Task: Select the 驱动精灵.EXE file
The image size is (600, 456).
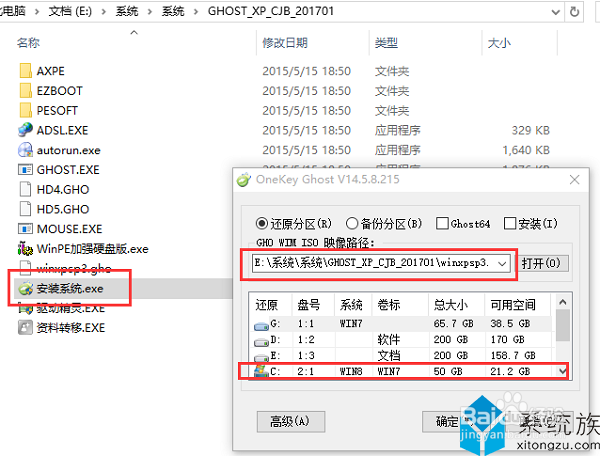Action: 70,308
